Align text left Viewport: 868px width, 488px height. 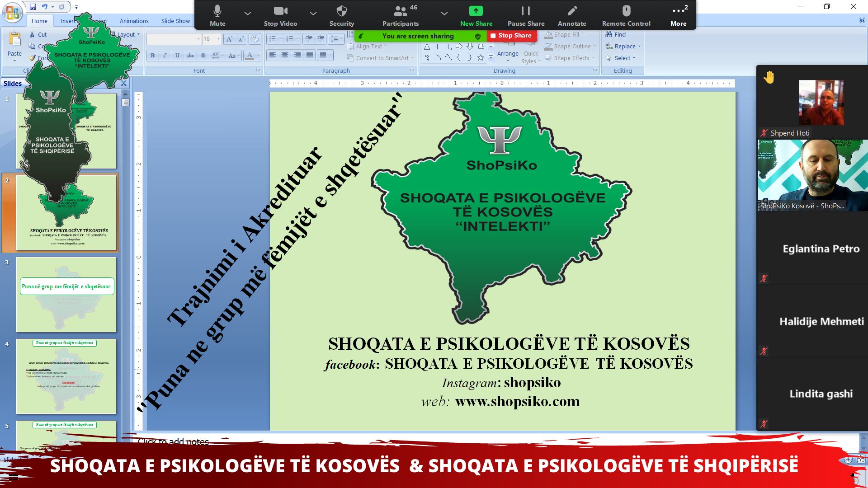coord(272,55)
